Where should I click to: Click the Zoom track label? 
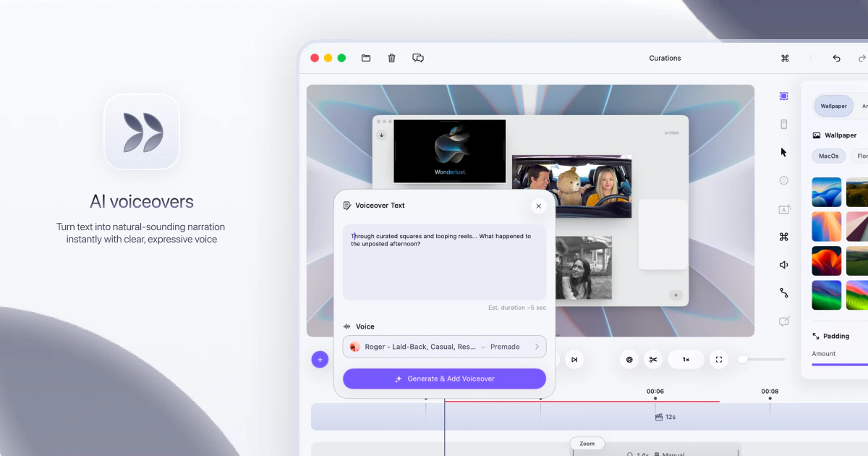(587, 444)
